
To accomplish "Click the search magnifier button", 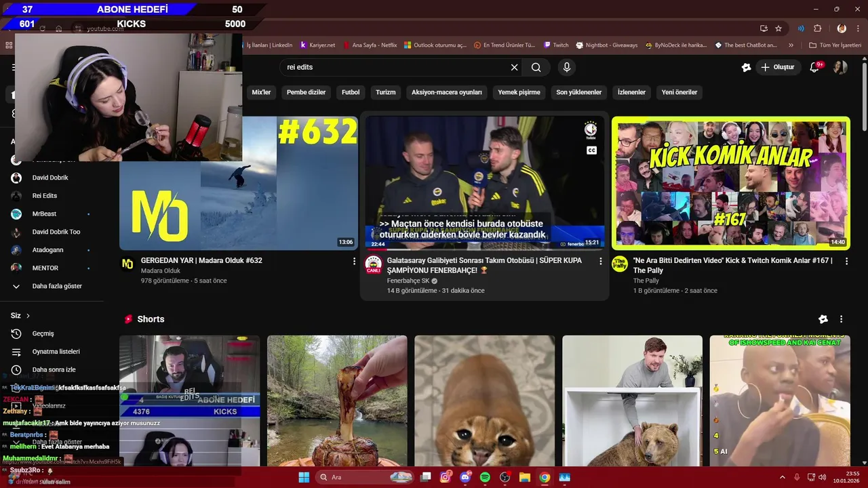I will (x=536, y=67).
